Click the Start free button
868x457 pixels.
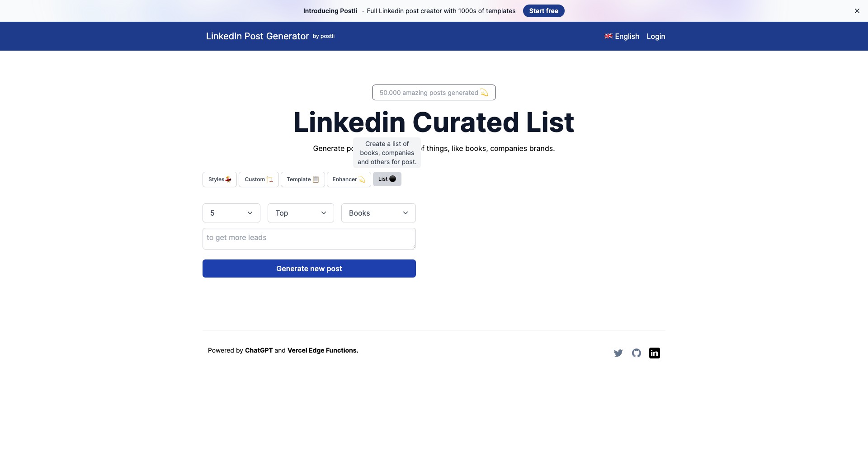(543, 11)
